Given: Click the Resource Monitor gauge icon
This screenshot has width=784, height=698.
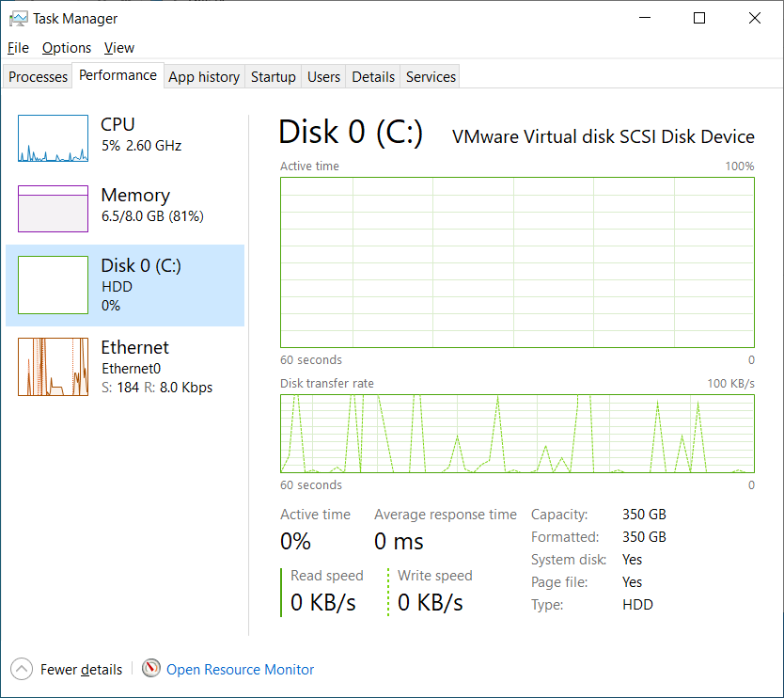Looking at the screenshot, I should pos(151,669).
